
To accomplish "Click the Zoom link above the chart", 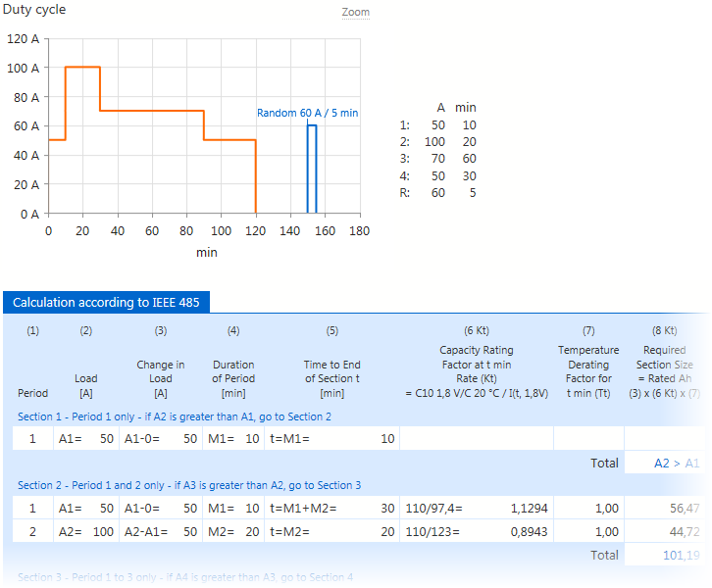I will (x=356, y=12).
